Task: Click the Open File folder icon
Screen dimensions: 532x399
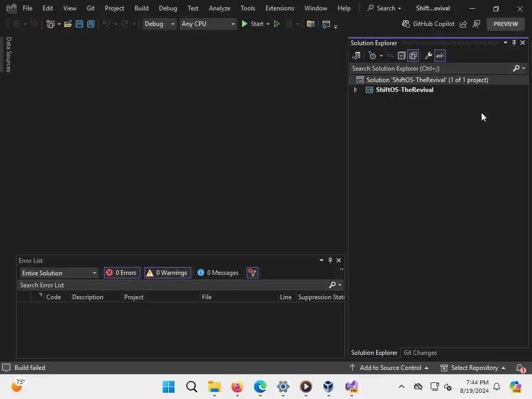Action: (x=68, y=24)
